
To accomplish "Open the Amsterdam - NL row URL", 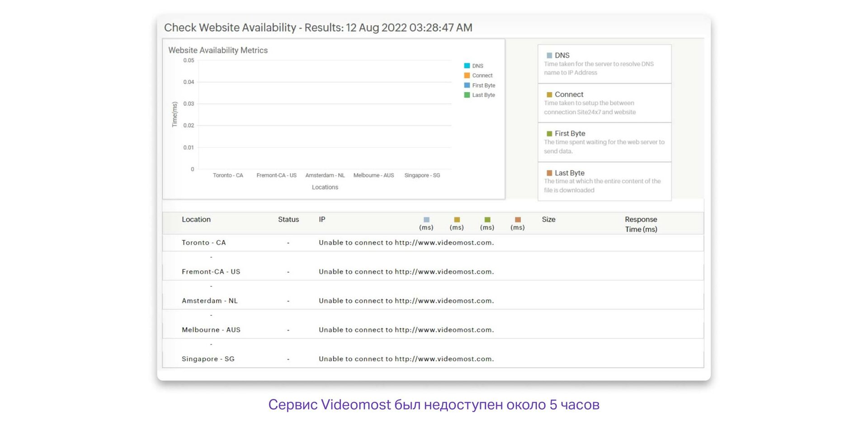I will [443, 301].
